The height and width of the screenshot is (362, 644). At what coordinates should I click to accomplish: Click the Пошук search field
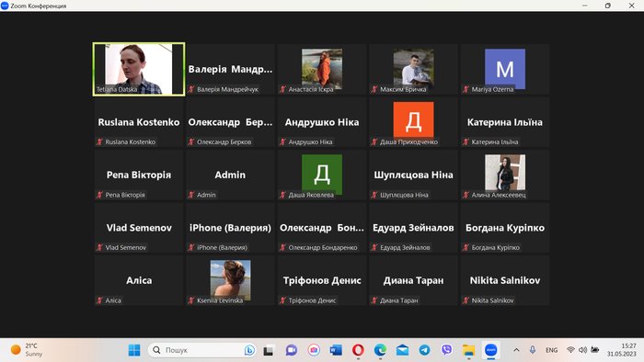201,350
